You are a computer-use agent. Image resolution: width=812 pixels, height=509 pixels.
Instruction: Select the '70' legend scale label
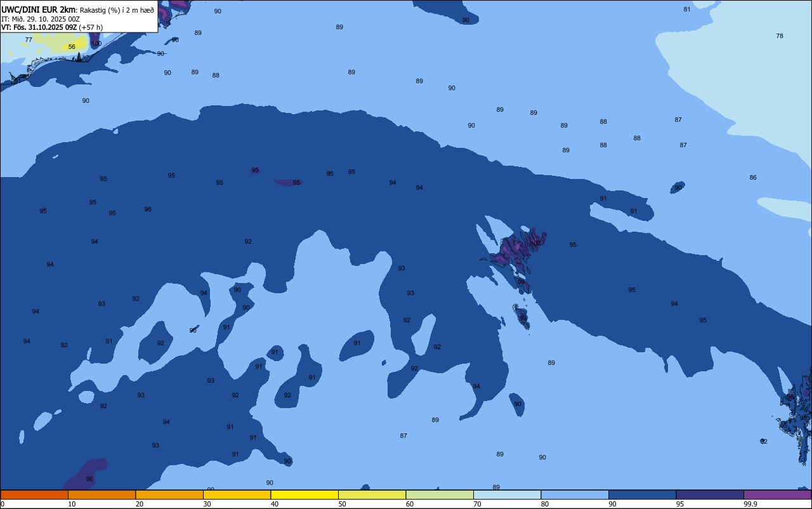(x=477, y=504)
